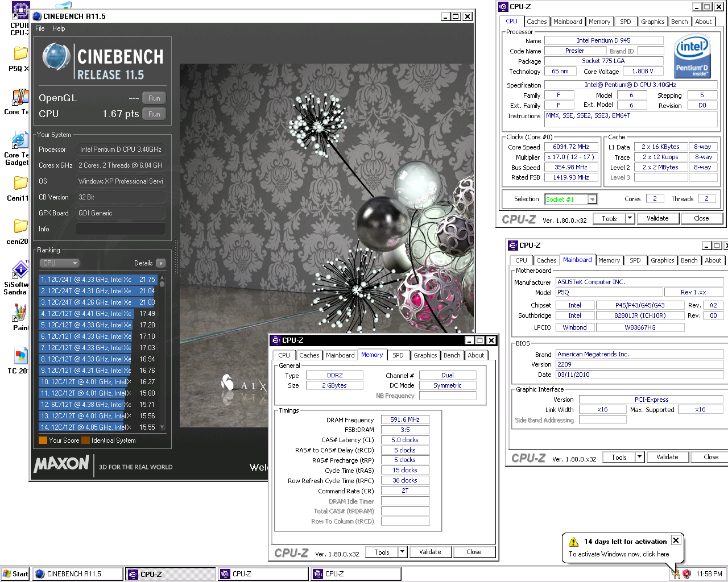Screen dimensions: 728x582
Task: Click the warning icon in activation balloon
Action: tap(573, 542)
